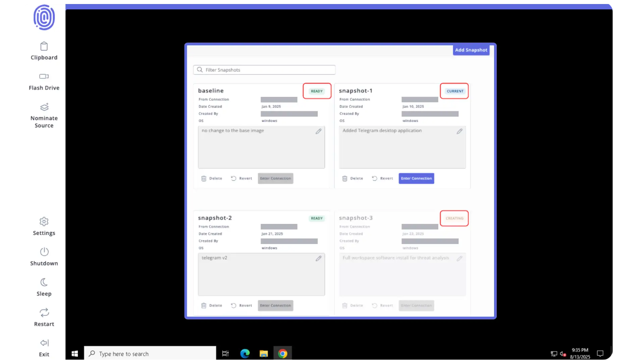Click the baseline description text box
Image resolution: width=644 pixels, height=362 pixels.
click(261, 147)
